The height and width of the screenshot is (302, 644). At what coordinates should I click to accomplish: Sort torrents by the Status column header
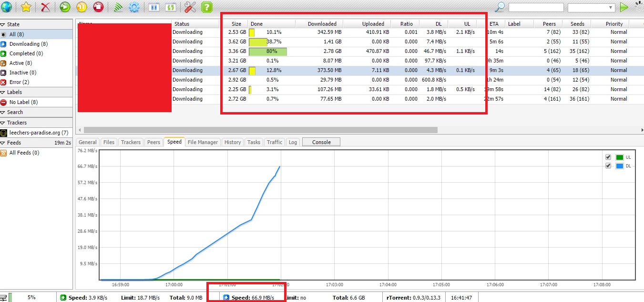[x=196, y=24]
